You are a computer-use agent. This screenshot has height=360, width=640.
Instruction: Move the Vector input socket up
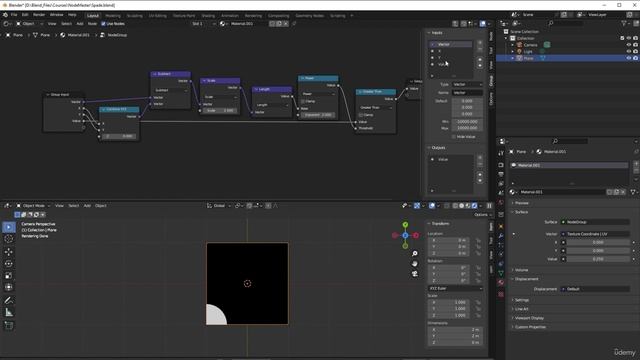(x=480, y=60)
